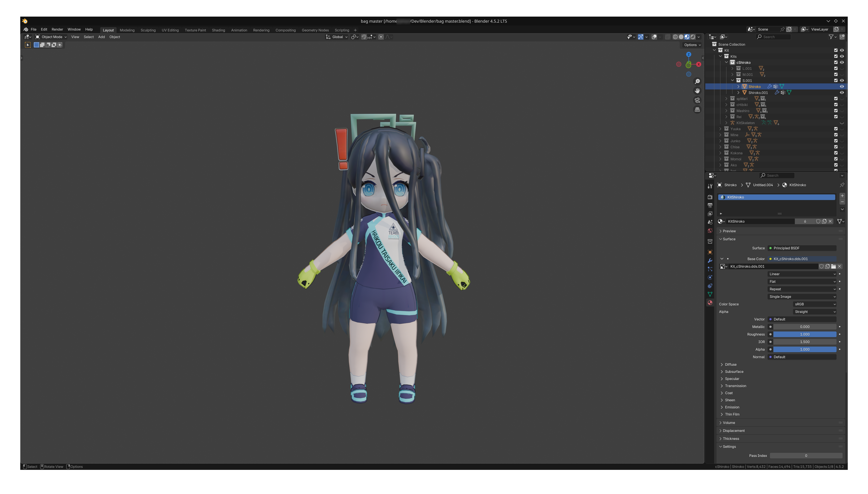Click the fake user shield for KitShiroko material
This screenshot has height=494, width=868.
tap(818, 221)
